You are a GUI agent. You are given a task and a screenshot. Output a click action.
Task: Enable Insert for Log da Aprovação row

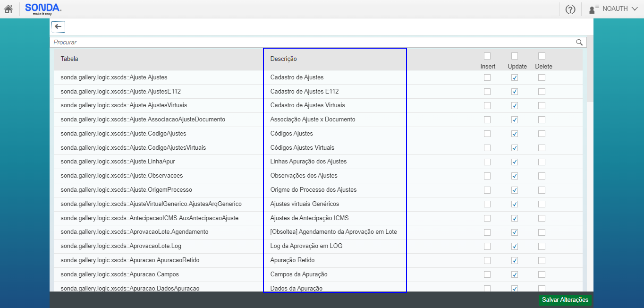[487, 246]
